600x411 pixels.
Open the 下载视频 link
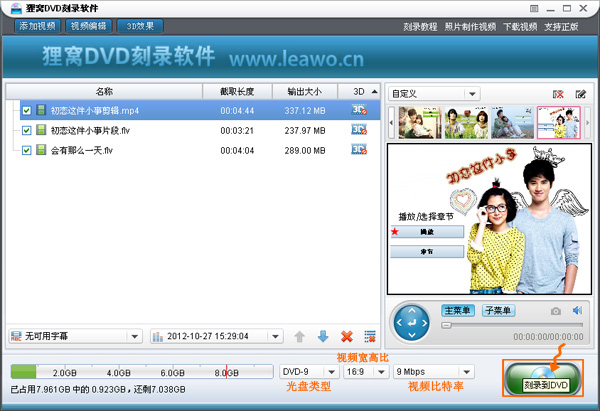(x=520, y=27)
